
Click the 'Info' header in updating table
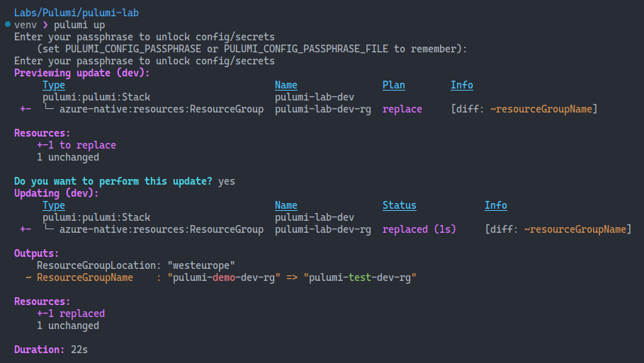(496, 205)
